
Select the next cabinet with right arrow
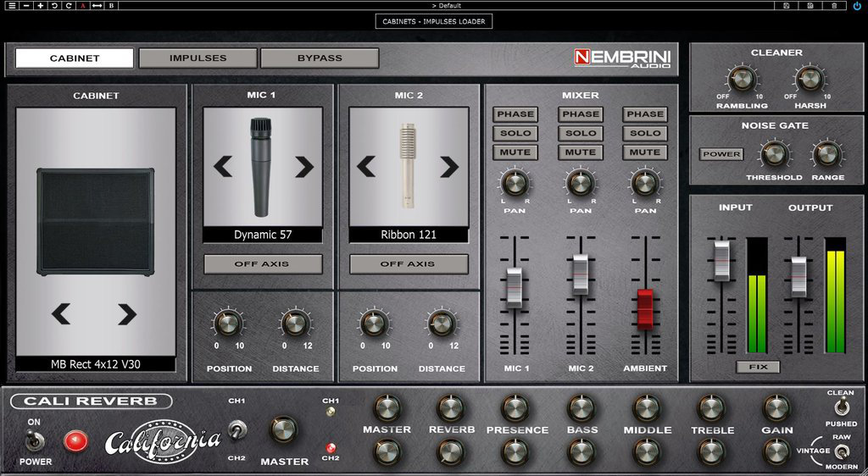tap(127, 314)
